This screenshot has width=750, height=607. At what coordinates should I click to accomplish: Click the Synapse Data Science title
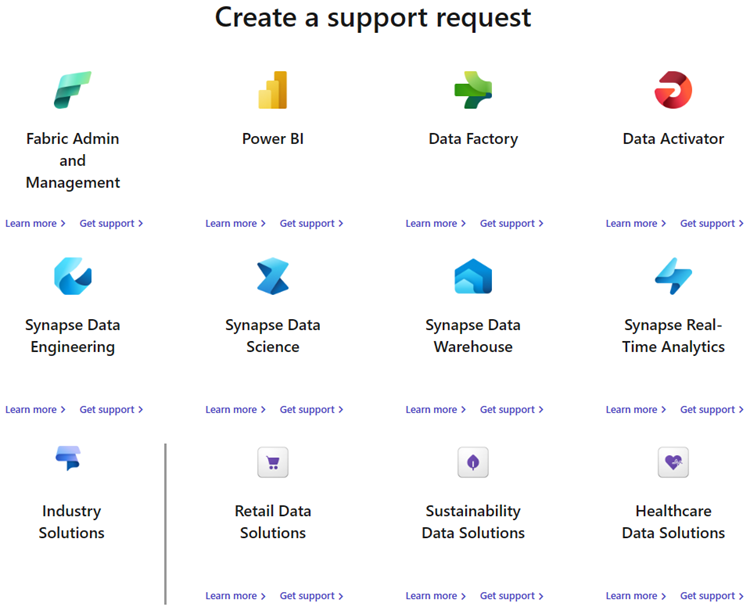click(273, 336)
